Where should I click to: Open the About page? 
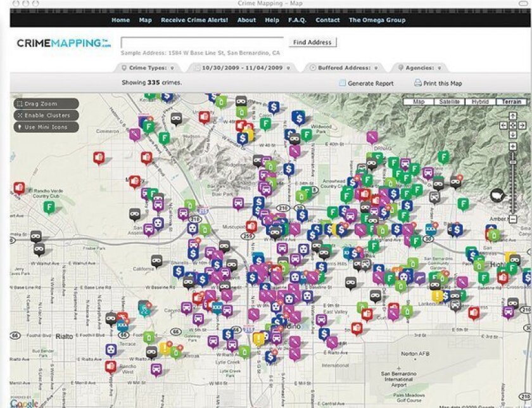pyautogui.click(x=246, y=20)
